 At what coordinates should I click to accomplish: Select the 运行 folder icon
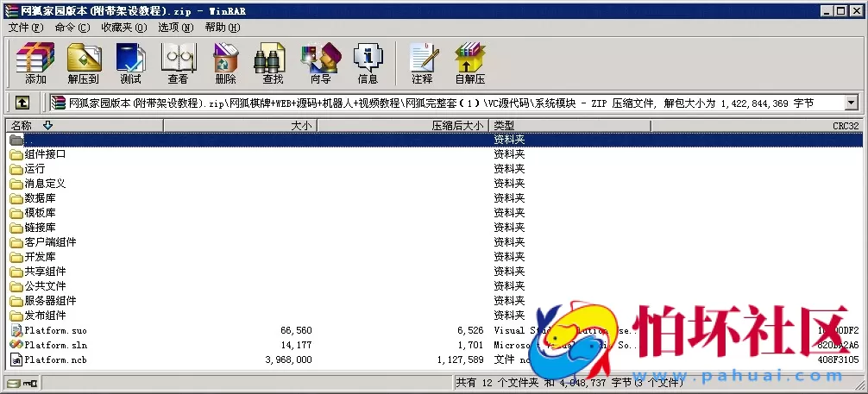click(16, 169)
